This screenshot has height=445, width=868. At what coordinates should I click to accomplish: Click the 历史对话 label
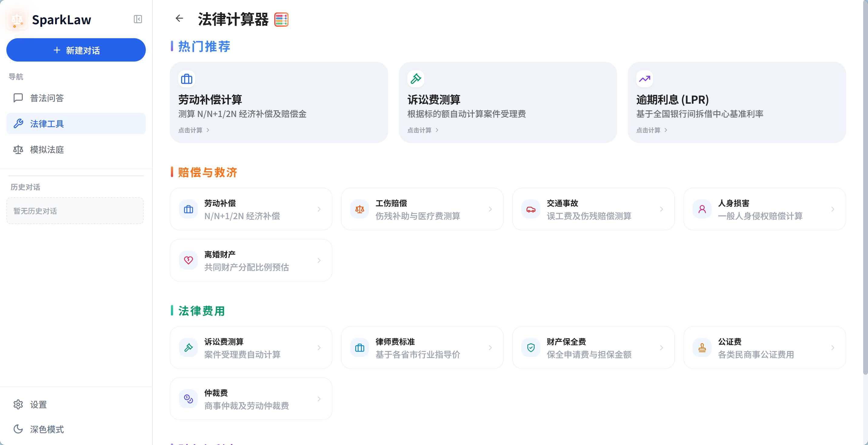click(25, 187)
